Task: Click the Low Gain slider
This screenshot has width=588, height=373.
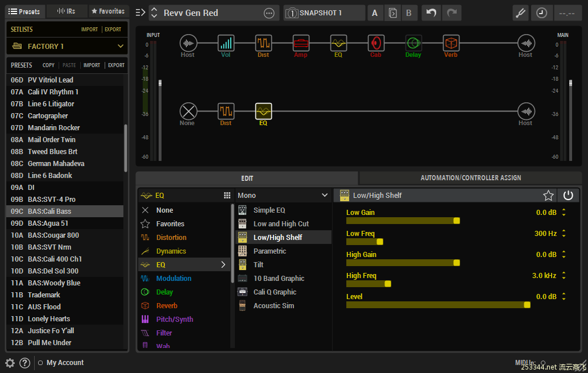Action: 403,221
